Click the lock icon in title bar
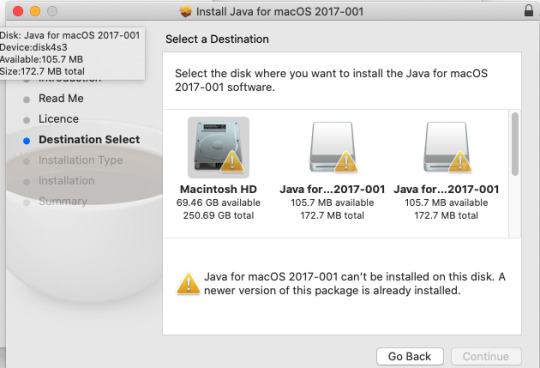 coord(529,11)
